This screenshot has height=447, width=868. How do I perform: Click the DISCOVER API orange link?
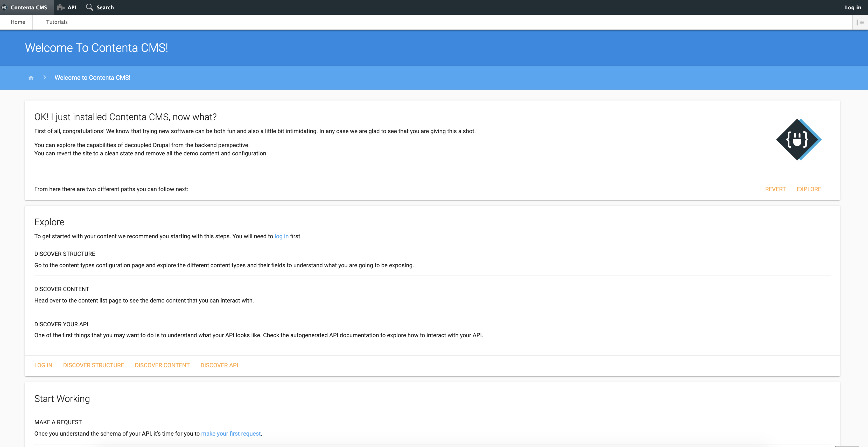219,365
